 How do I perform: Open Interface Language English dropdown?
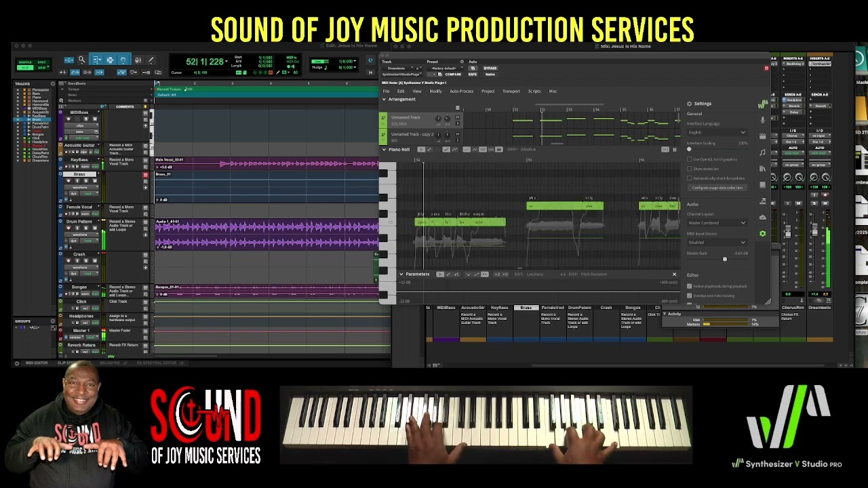(717, 132)
